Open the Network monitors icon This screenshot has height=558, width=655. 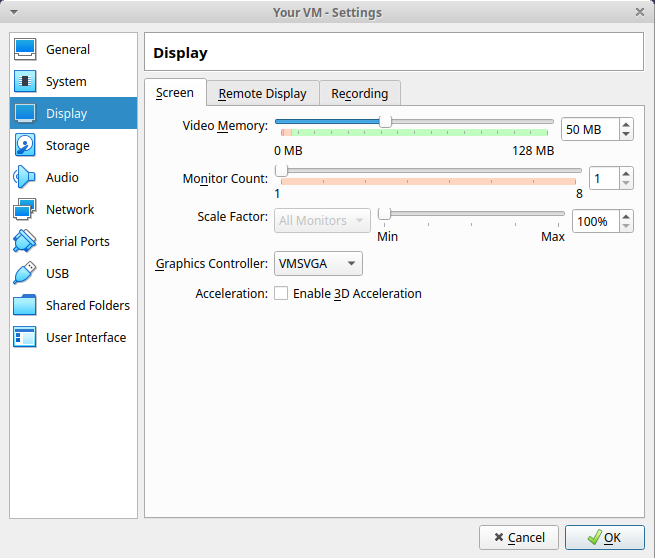click(25, 209)
